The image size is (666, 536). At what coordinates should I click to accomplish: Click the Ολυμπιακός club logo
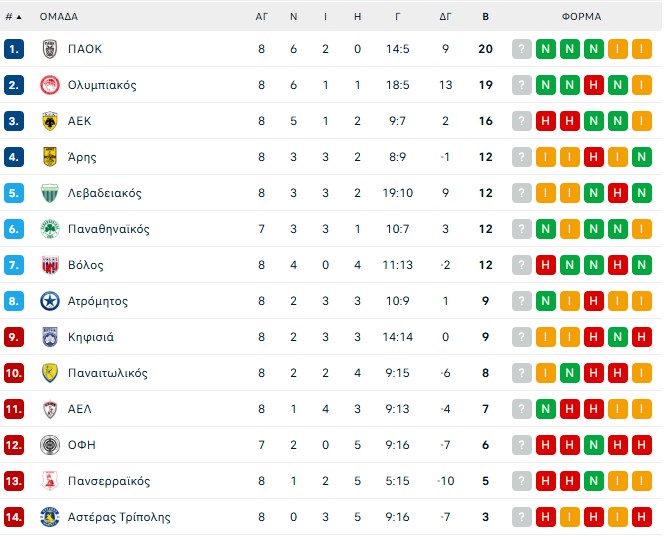[x=50, y=85]
